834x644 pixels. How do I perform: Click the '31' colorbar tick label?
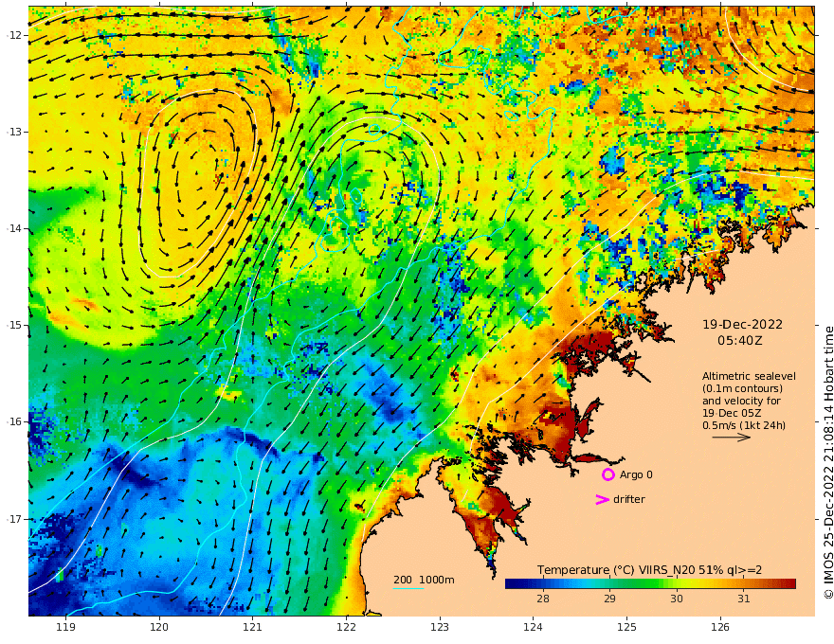[x=743, y=599]
